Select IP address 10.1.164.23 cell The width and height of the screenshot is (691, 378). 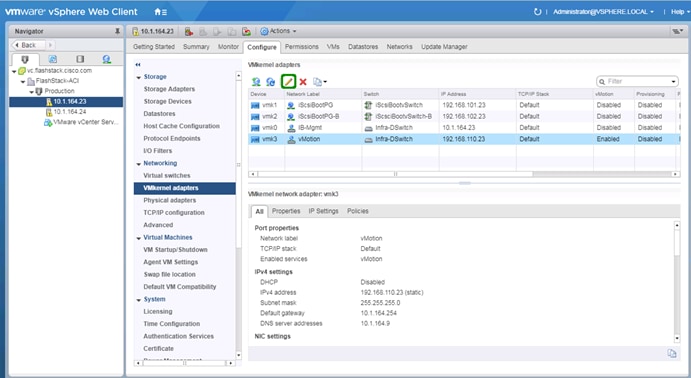click(x=459, y=128)
